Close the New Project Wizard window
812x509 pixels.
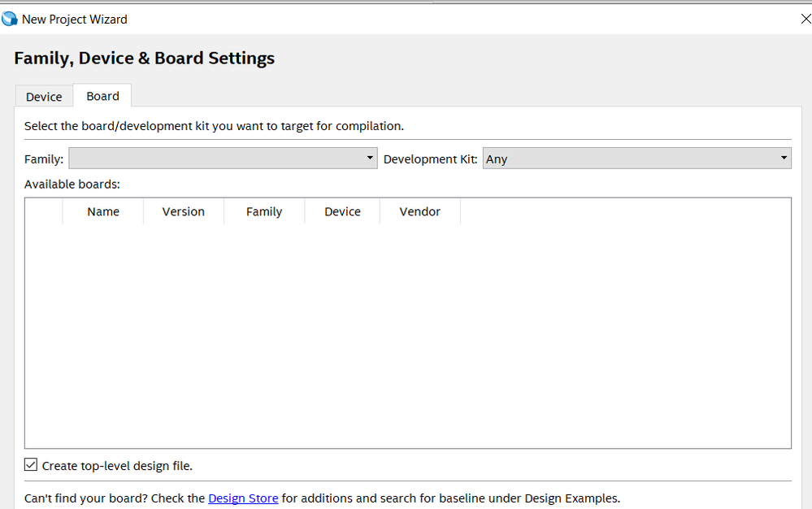[805, 19]
